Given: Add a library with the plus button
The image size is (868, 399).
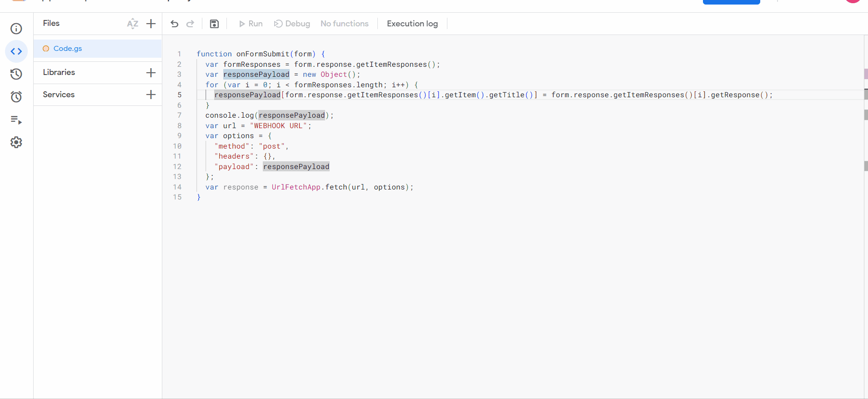Looking at the screenshot, I should (151, 73).
